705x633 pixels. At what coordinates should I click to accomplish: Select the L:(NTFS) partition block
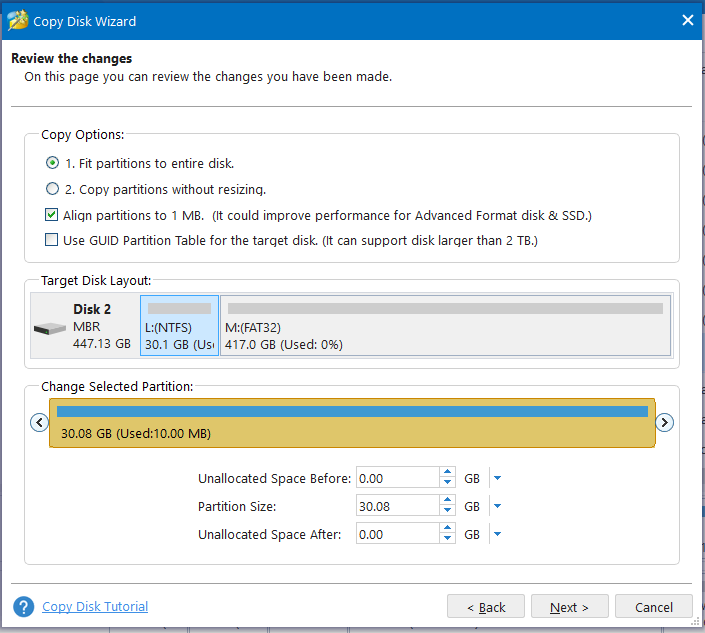point(179,325)
